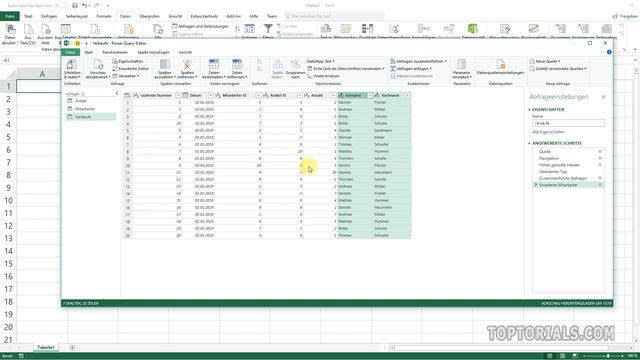Close the Abfrageeinstellungen pane
The image size is (640, 360).
pyautogui.click(x=604, y=97)
